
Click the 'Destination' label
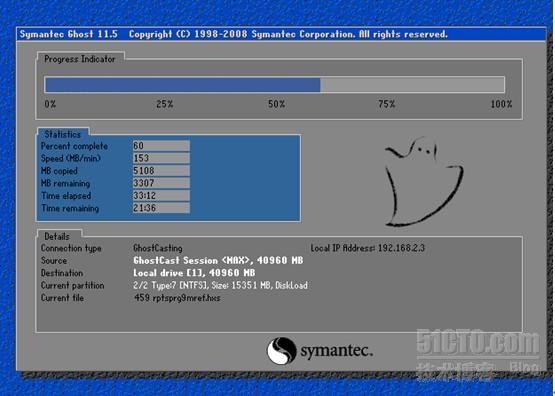(x=62, y=273)
